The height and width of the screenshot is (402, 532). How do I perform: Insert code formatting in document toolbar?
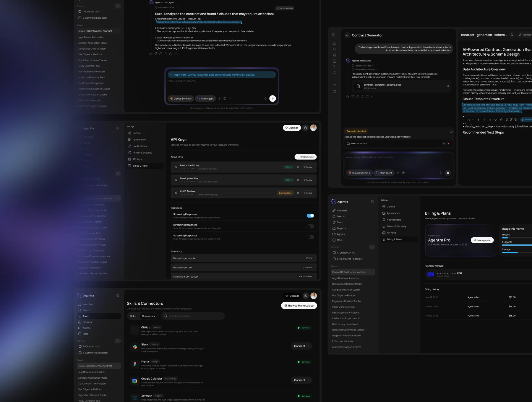coord(496,120)
